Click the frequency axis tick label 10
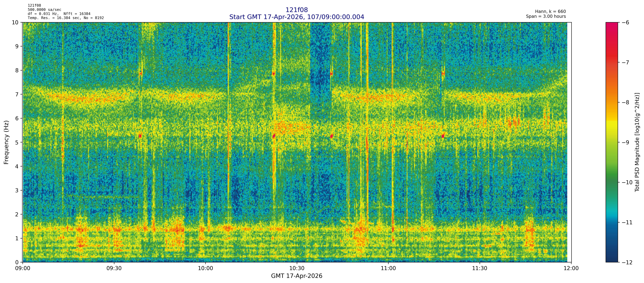This screenshot has width=644, height=283. tap(15, 23)
